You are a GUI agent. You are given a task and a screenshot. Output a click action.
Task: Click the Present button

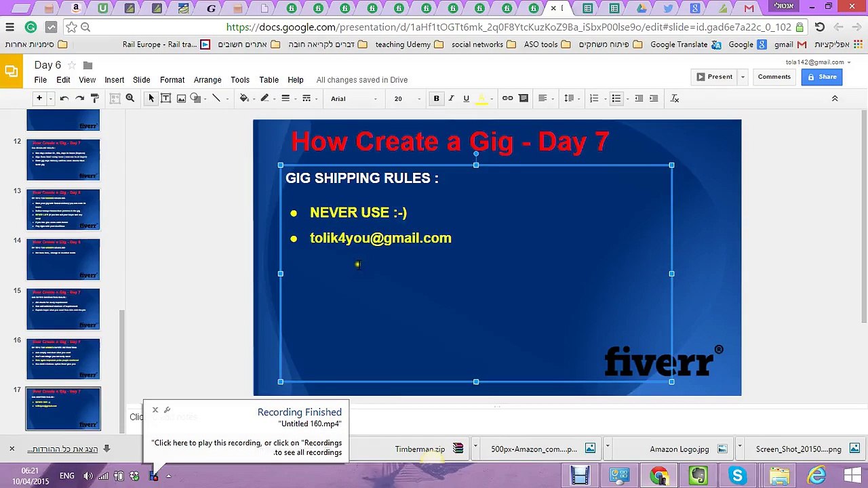pos(714,77)
